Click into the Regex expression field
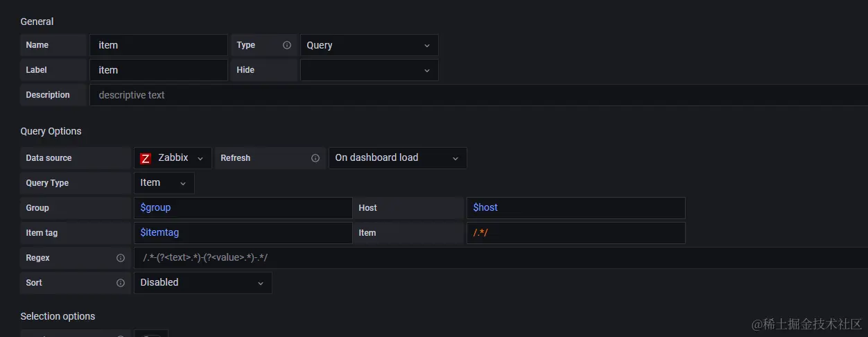This screenshot has width=868, height=337. point(501,258)
